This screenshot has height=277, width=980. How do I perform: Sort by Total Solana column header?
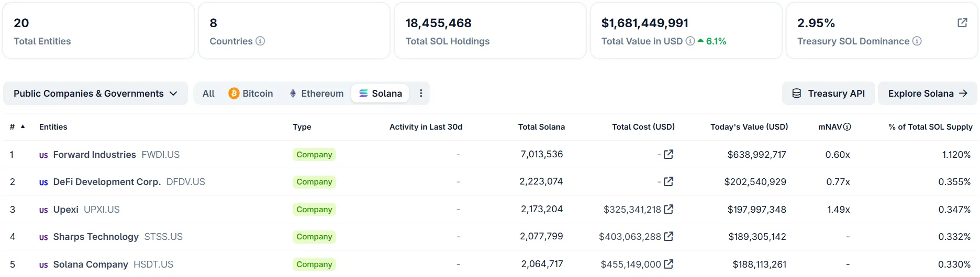tap(541, 126)
